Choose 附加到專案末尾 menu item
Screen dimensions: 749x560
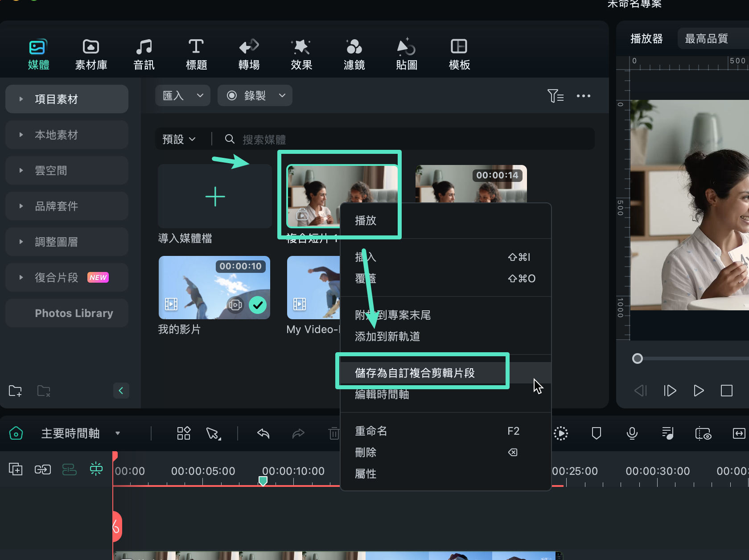(446, 315)
